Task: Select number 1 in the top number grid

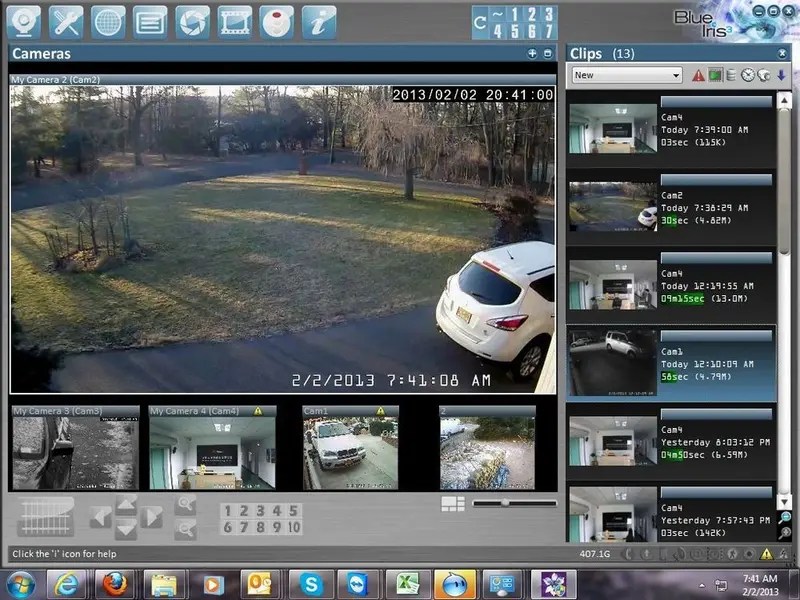Action: coord(514,14)
